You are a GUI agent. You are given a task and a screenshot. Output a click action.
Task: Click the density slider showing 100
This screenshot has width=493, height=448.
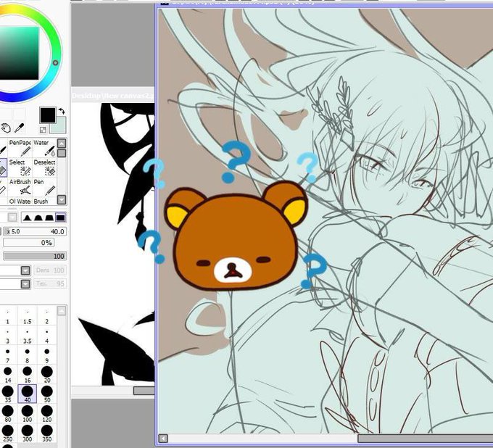(x=35, y=256)
